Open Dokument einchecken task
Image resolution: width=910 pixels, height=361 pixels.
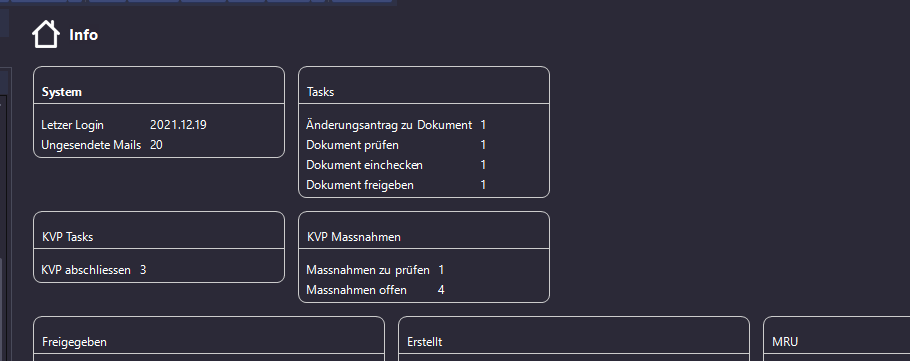click(364, 165)
